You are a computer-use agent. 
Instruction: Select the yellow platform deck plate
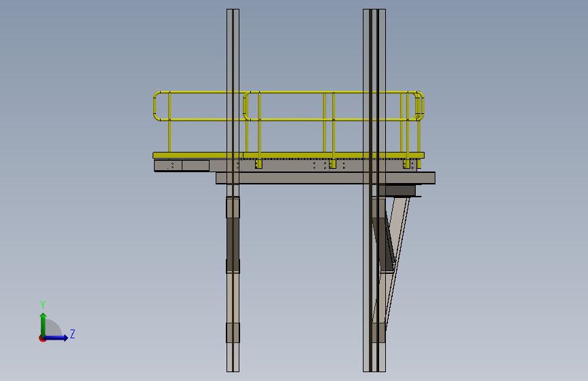click(288, 155)
